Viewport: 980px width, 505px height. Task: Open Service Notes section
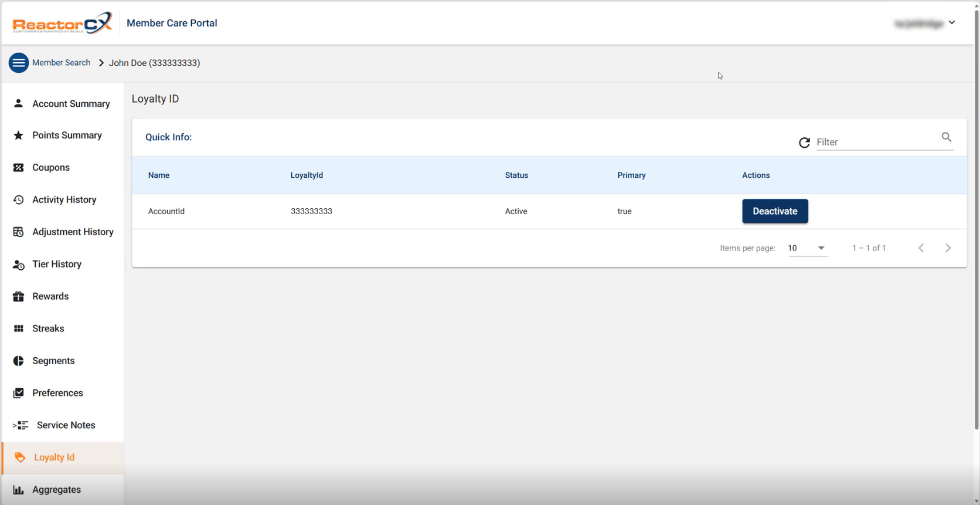pos(66,425)
